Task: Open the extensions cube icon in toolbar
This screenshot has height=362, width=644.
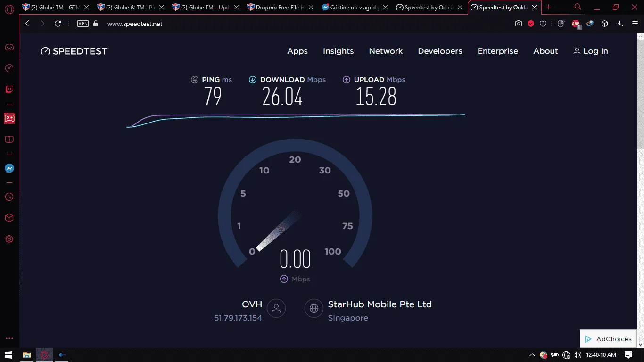Action: (605, 24)
